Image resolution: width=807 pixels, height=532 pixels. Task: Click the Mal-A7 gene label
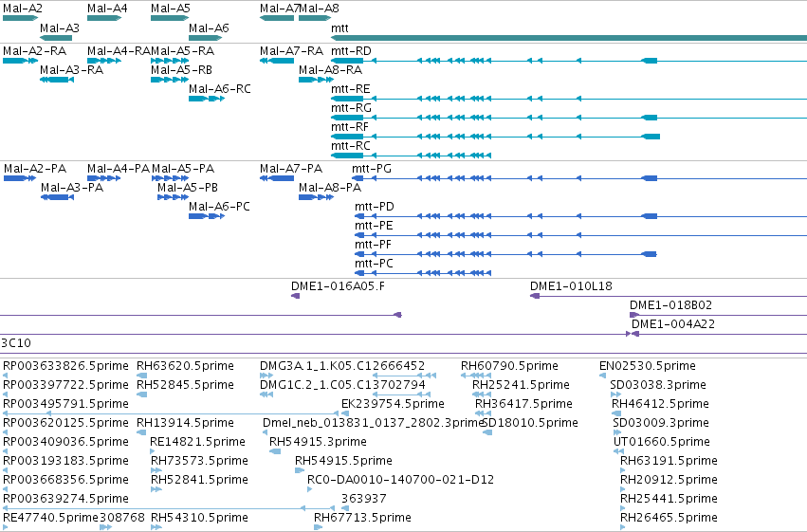point(279,9)
